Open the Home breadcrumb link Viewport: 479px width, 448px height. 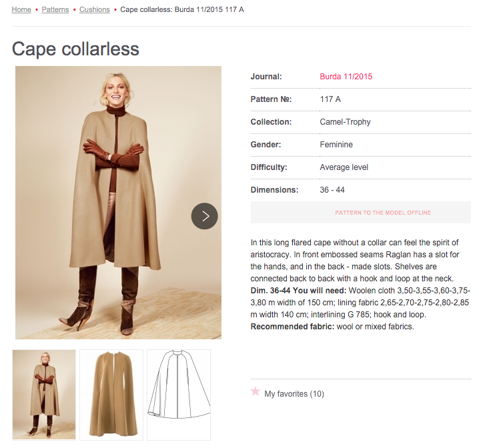click(21, 10)
